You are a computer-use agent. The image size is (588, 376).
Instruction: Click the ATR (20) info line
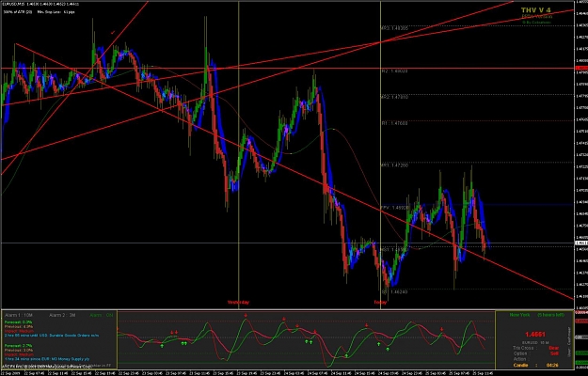(39, 12)
